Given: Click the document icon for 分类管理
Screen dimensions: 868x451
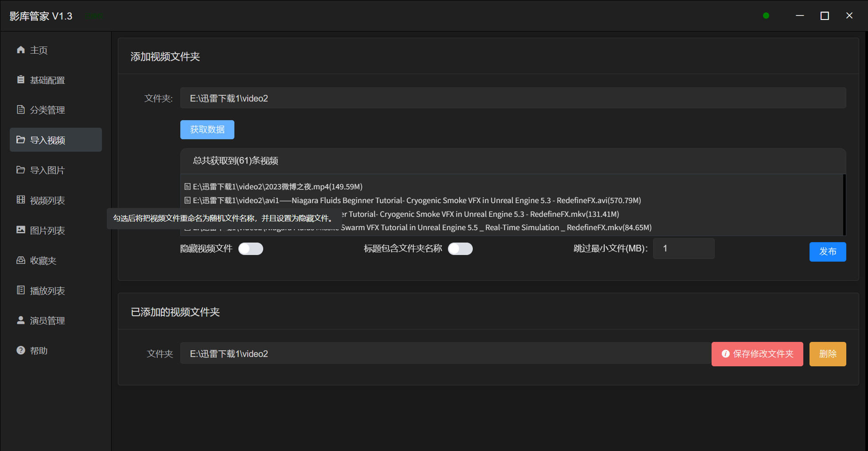Looking at the screenshot, I should [21, 110].
